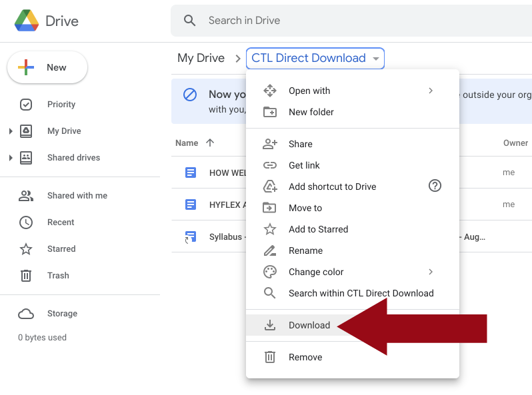Click the Get link chain icon

pos(270,165)
